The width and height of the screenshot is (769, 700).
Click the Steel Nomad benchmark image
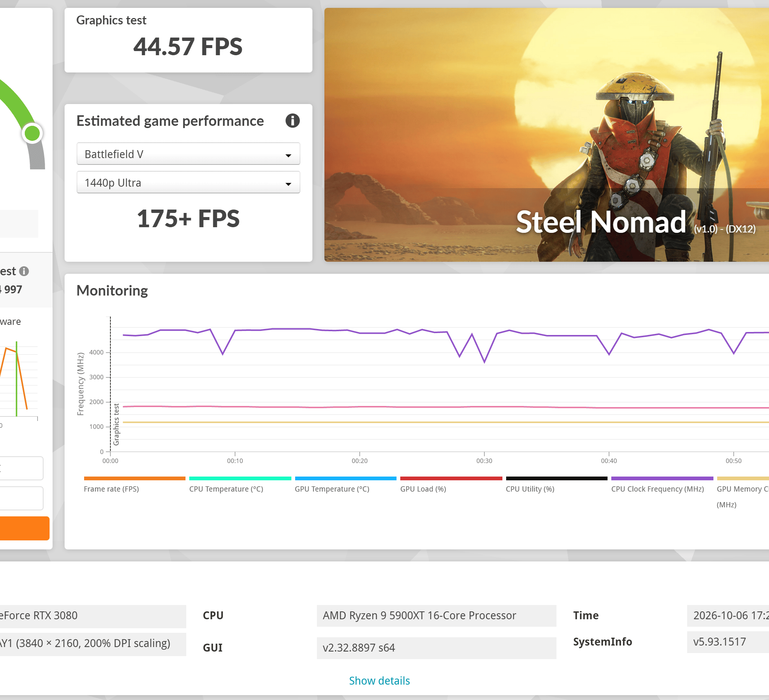(x=546, y=135)
